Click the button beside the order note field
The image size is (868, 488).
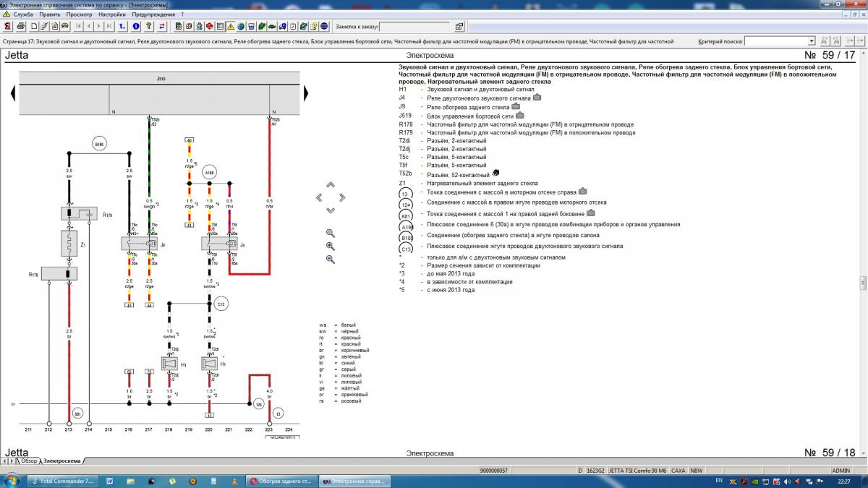tap(460, 27)
